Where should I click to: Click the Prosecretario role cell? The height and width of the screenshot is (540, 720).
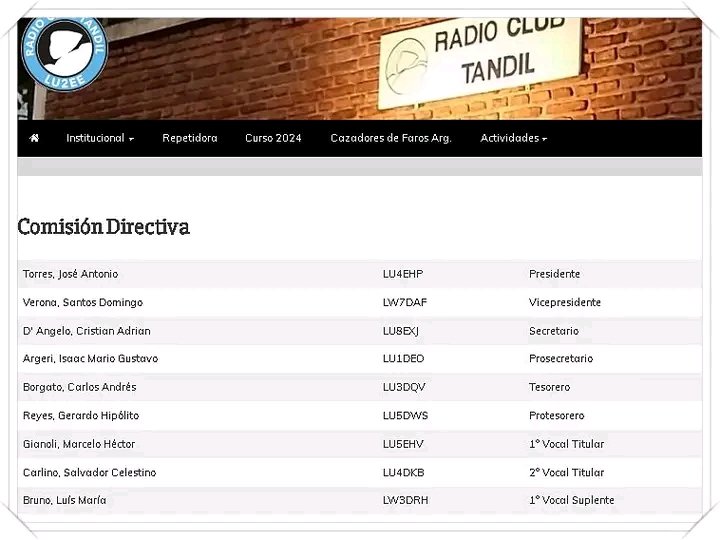click(x=561, y=359)
